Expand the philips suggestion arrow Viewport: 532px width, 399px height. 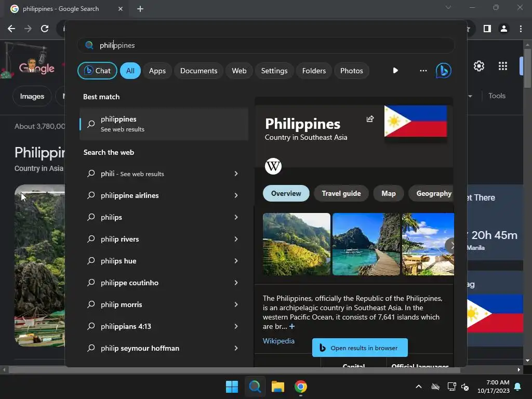click(236, 217)
